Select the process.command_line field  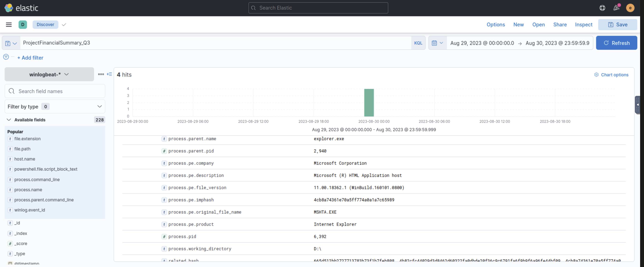[37, 180]
